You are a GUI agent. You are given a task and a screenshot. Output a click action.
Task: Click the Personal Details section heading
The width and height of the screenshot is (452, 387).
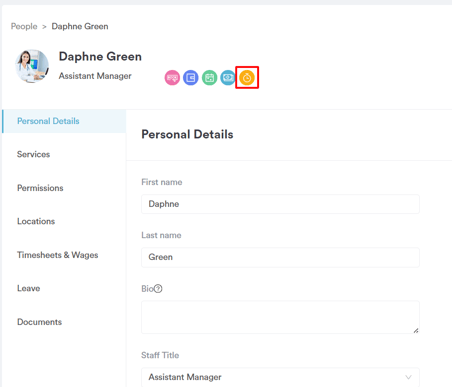point(187,134)
